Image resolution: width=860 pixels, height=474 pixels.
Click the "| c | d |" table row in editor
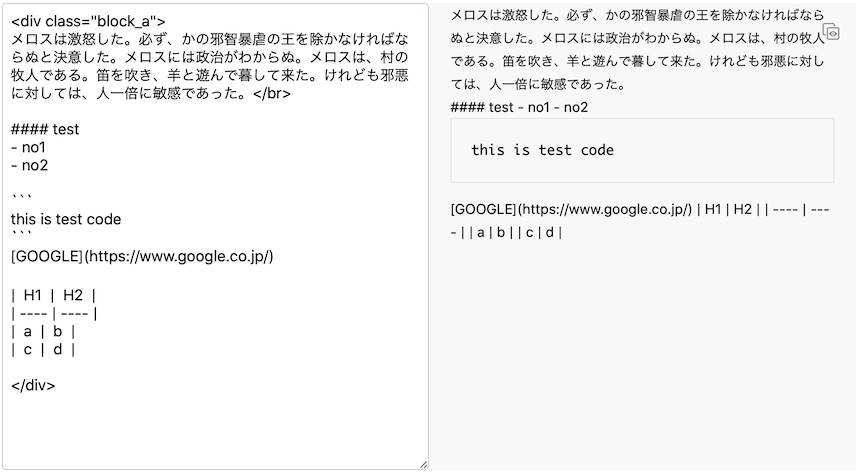44,349
